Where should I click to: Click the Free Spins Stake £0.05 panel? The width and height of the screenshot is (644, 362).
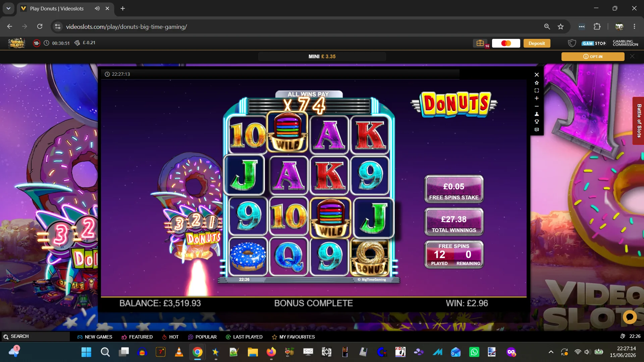[454, 189]
